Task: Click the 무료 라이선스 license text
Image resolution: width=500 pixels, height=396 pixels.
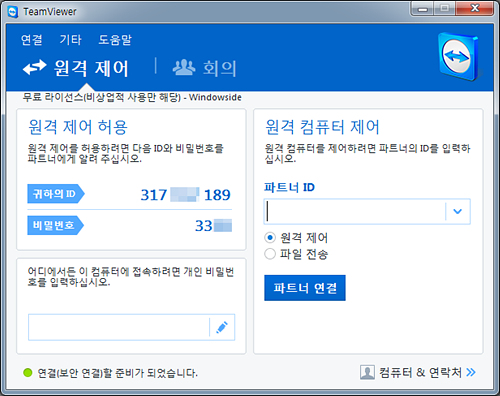Action: pos(132,97)
